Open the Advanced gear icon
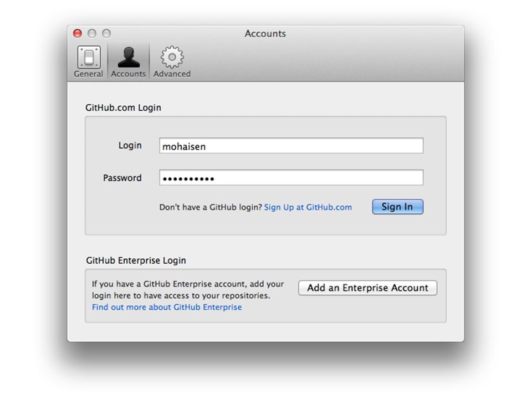This screenshot has width=532, height=399. (172, 57)
